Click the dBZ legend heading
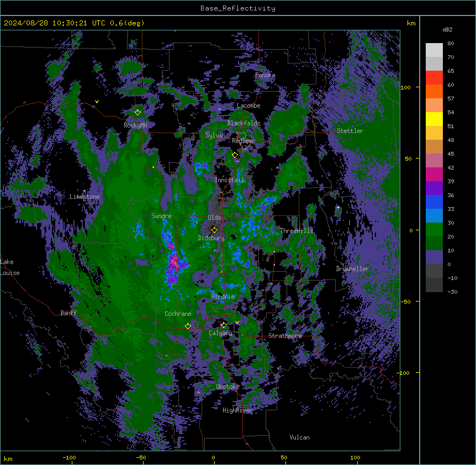 pyautogui.click(x=447, y=30)
